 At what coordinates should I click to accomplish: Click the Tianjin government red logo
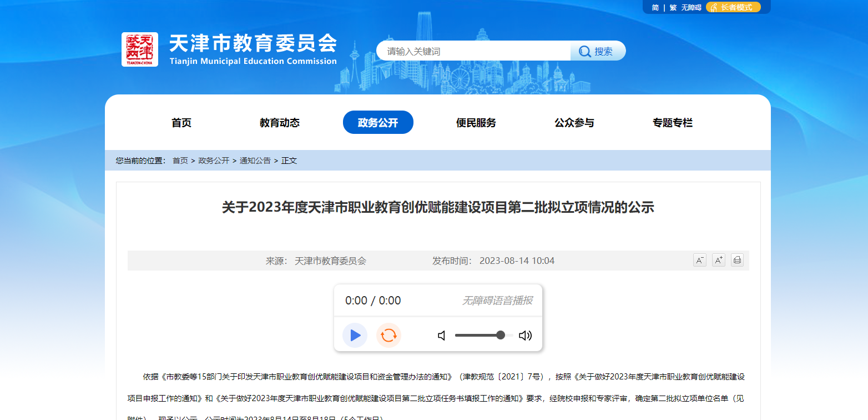[140, 49]
